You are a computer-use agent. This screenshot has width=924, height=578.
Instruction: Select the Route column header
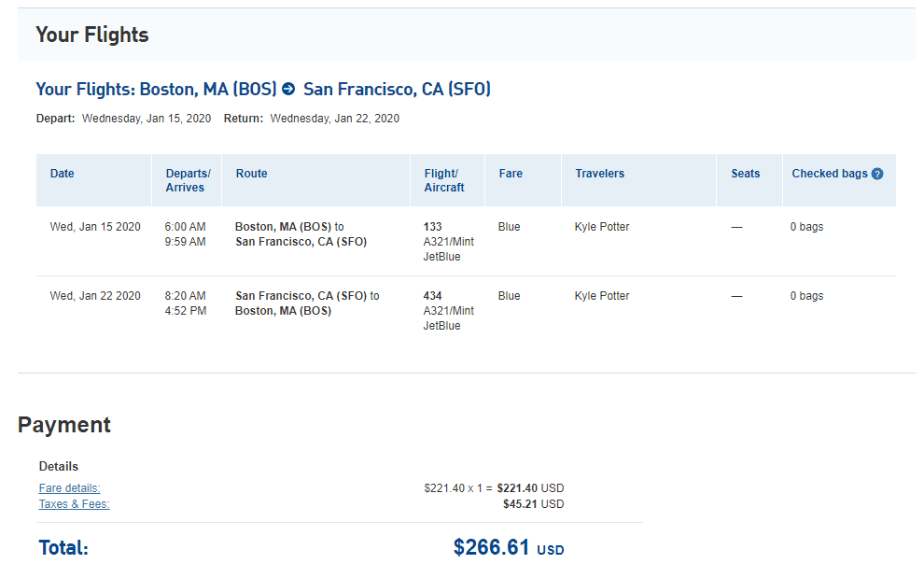pos(251,174)
